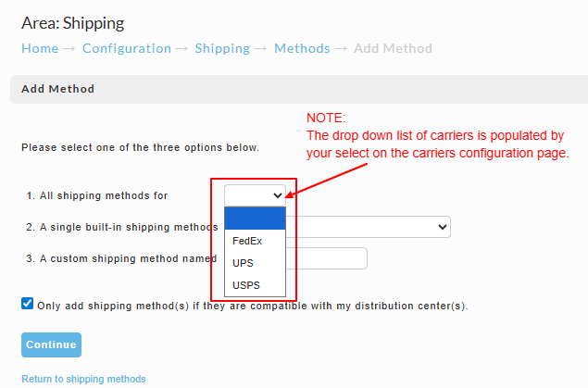Image resolution: width=588 pixels, height=388 pixels.
Task: Click the Add Method section header
Action: click(x=299, y=89)
